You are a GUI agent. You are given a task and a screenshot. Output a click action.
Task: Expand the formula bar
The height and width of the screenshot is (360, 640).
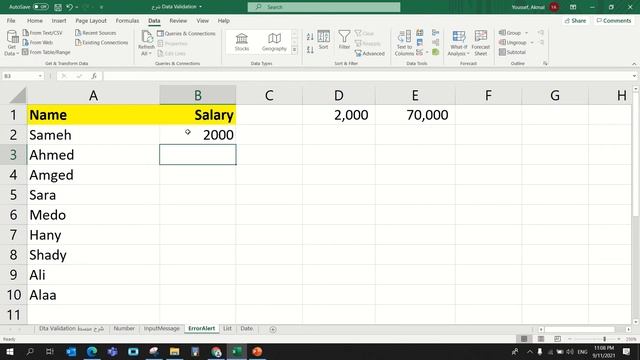coord(634,76)
